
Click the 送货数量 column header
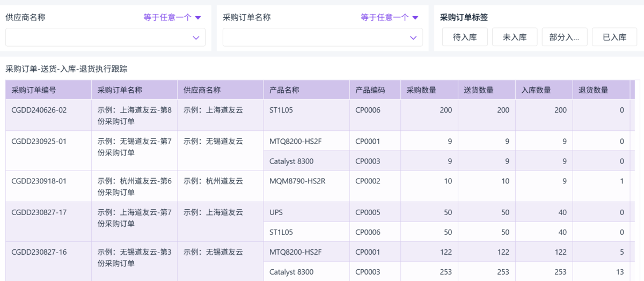point(487,90)
